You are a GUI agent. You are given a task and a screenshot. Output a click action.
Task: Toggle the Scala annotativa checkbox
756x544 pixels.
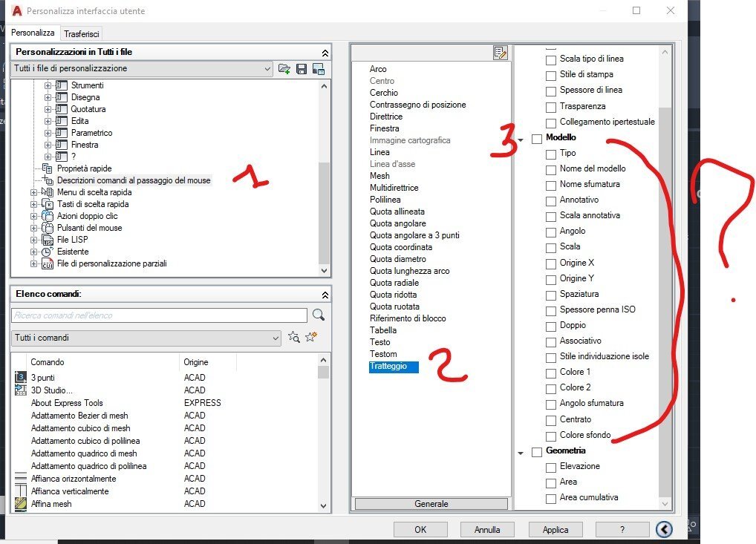[550, 217]
